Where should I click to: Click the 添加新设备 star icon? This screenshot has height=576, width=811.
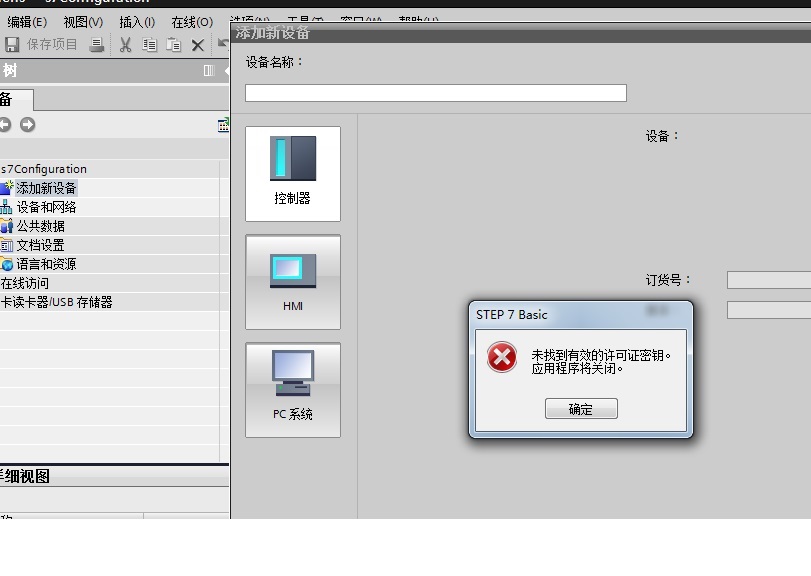click(x=7, y=187)
